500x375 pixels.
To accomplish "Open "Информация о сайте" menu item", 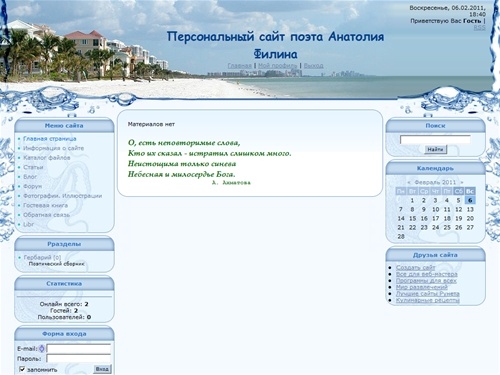I will [x=53, y=148].
